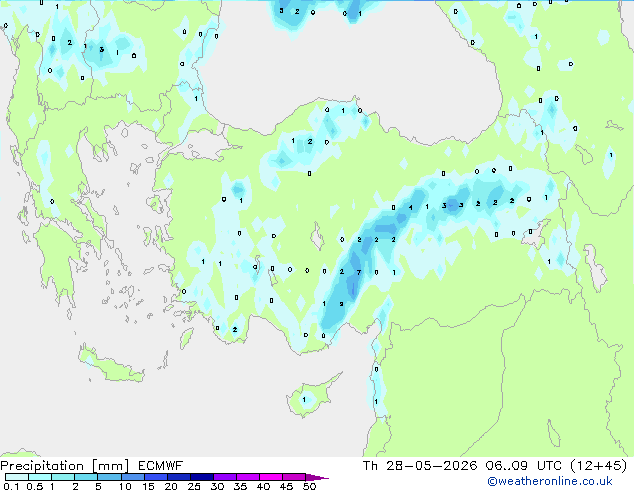Click the "15" legend value
The image size is (634, 490).
pyautogui.click(x=148, y=486)
